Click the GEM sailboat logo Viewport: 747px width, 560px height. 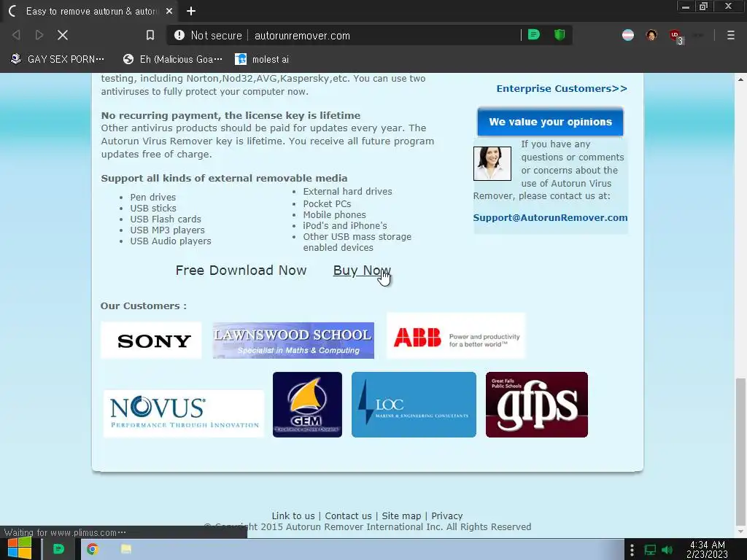(307, 405)
